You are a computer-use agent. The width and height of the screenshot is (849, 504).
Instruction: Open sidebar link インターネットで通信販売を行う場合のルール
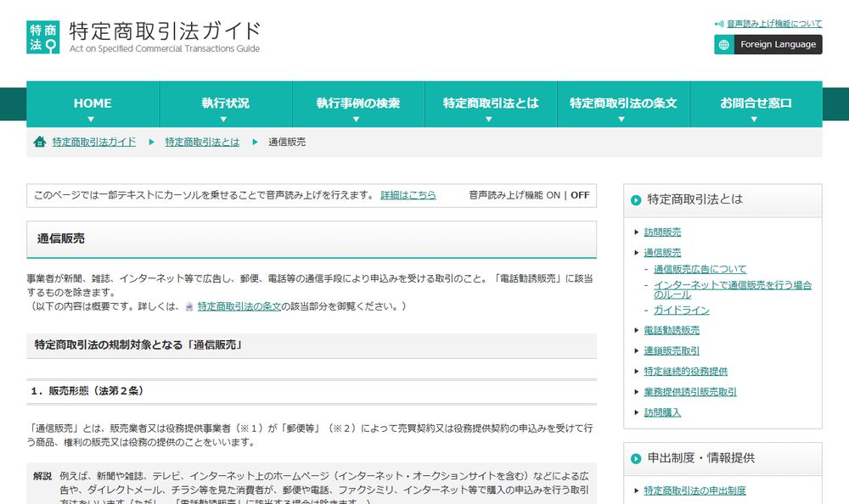tap(733, 289)
